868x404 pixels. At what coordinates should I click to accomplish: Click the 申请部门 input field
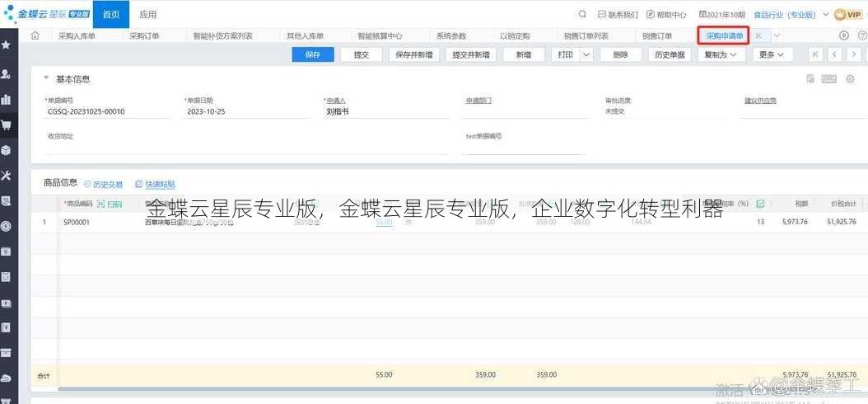coord(525,111)
